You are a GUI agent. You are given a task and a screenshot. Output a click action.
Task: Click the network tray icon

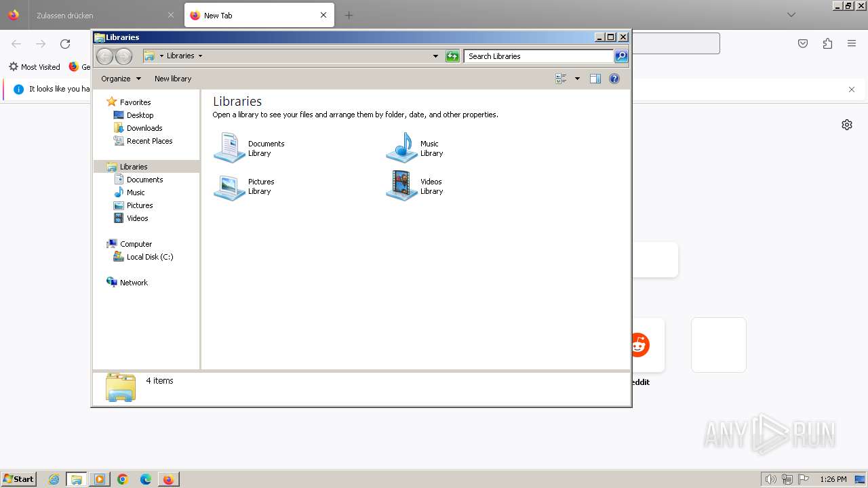point(787,479)
